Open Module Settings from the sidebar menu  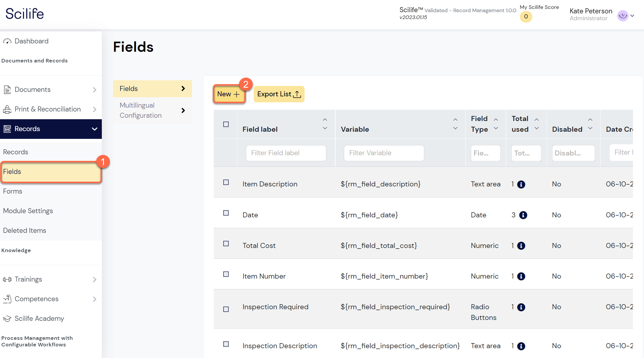[28, 211]
